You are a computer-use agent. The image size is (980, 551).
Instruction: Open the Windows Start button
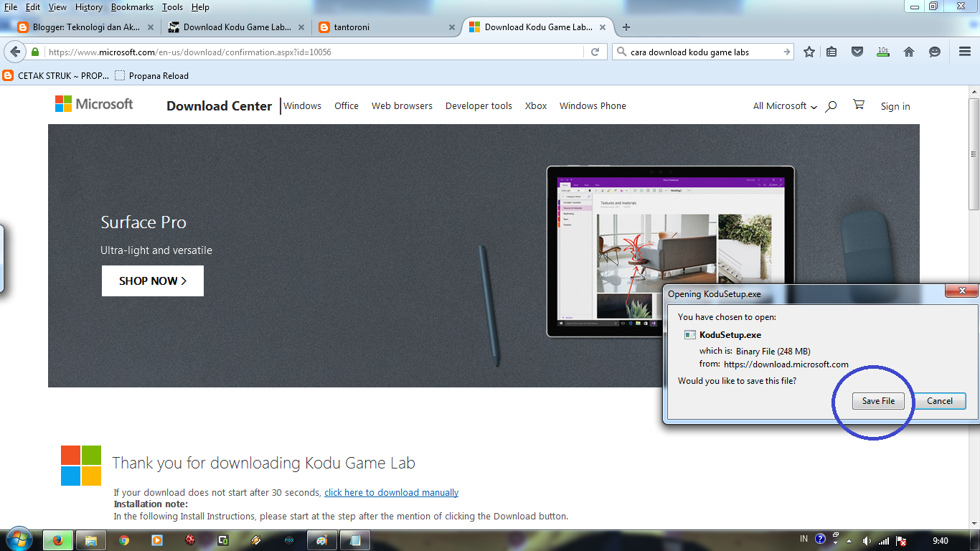click(x=18, y=540)
